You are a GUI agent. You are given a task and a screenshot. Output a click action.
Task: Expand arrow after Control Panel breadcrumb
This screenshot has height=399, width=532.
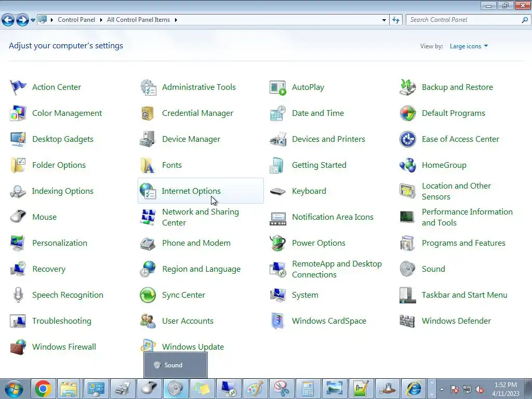pos(101,20)
